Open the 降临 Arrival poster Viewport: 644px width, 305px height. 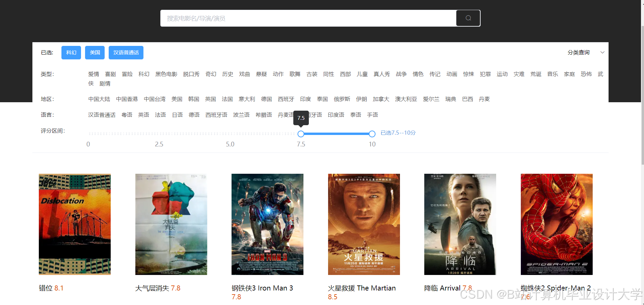pos(460,224)
